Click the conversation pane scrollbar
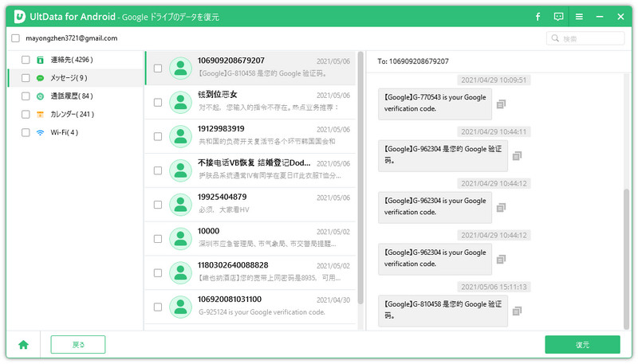This screenshot has height=364, width=638. coord(626,255)
